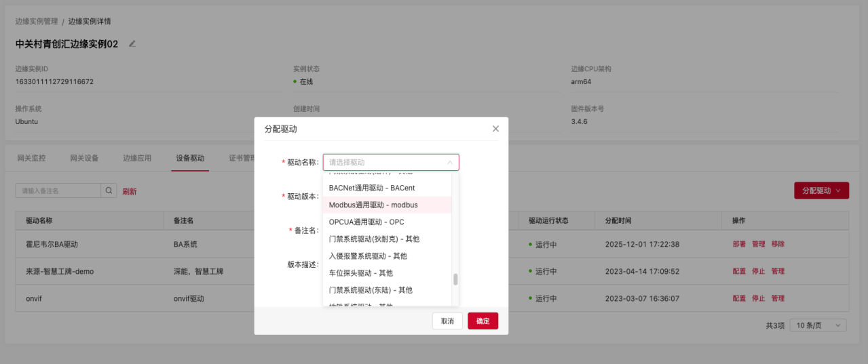Click 部署 for 霍尼韦尔BA驱动 row
This screenshot has width=868, height=364.
pyautogui.click(x=739, y=244)
